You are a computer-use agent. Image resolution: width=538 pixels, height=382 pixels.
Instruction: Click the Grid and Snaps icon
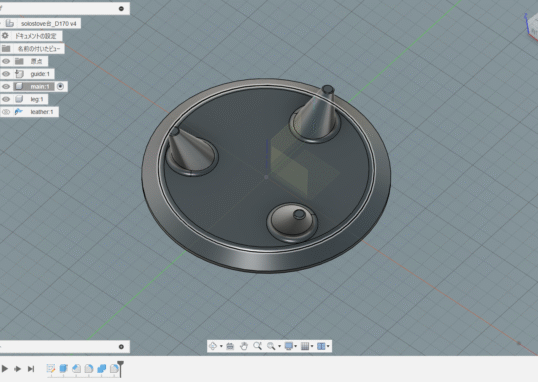305,346
